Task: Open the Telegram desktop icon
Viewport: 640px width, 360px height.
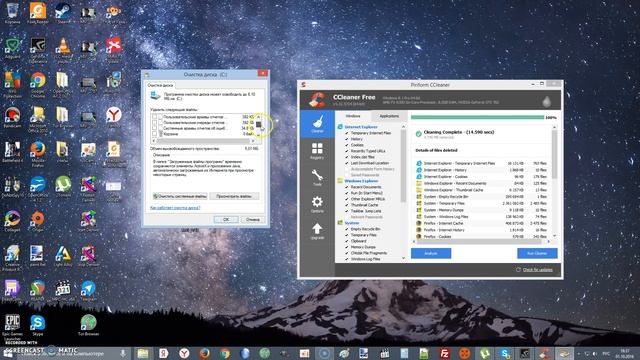Action: (x=88, y=291)
